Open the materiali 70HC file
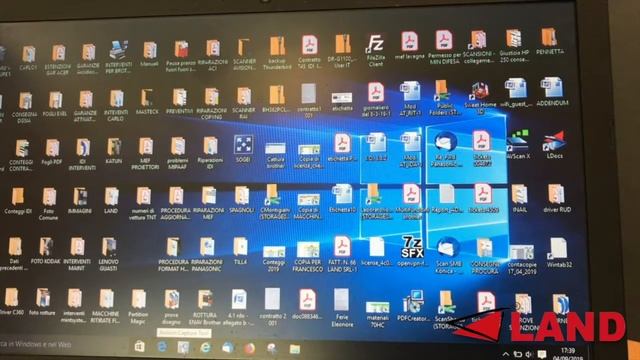The width and height of the screenshot is (640, 360). pos(377,307)
